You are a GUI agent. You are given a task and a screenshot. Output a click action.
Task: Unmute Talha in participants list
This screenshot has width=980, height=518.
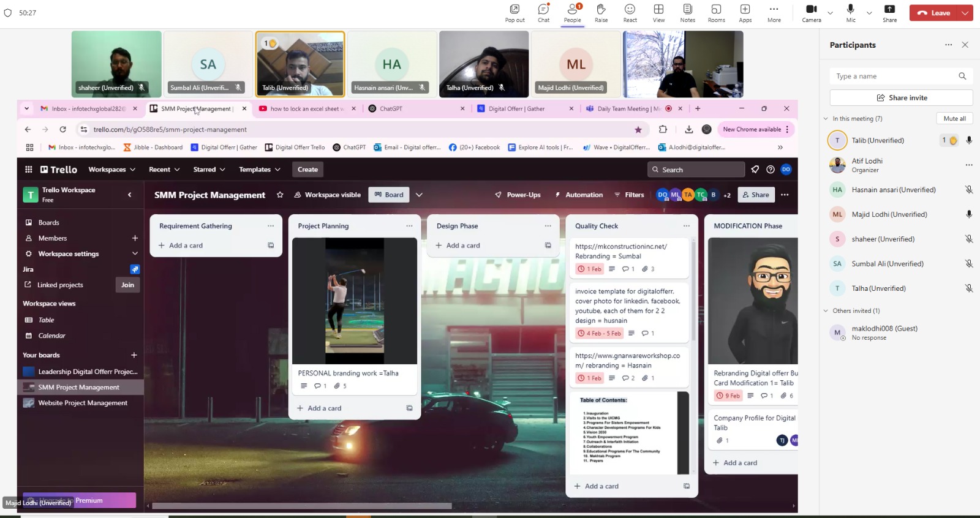click(x=969, y=288)
